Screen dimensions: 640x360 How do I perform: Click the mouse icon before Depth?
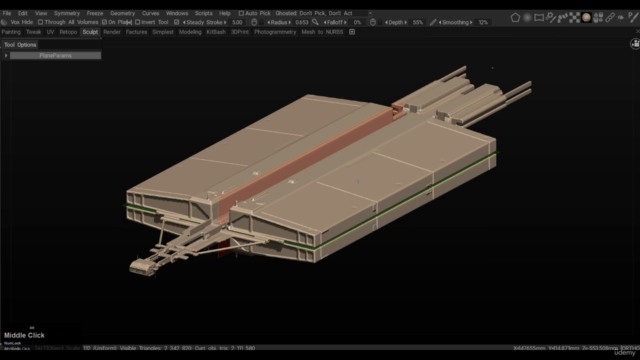(373, 22)
